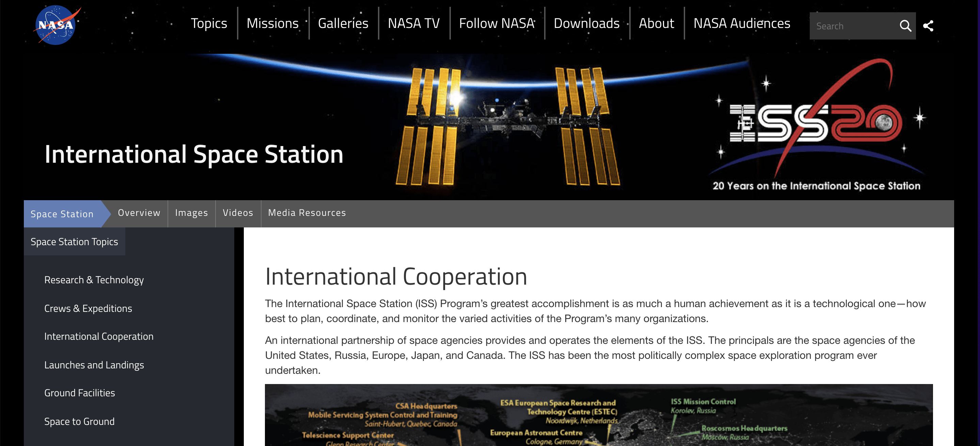Open Launches and Landings link
The height and width of the screenshot is (446, 980).
[94, 365]
